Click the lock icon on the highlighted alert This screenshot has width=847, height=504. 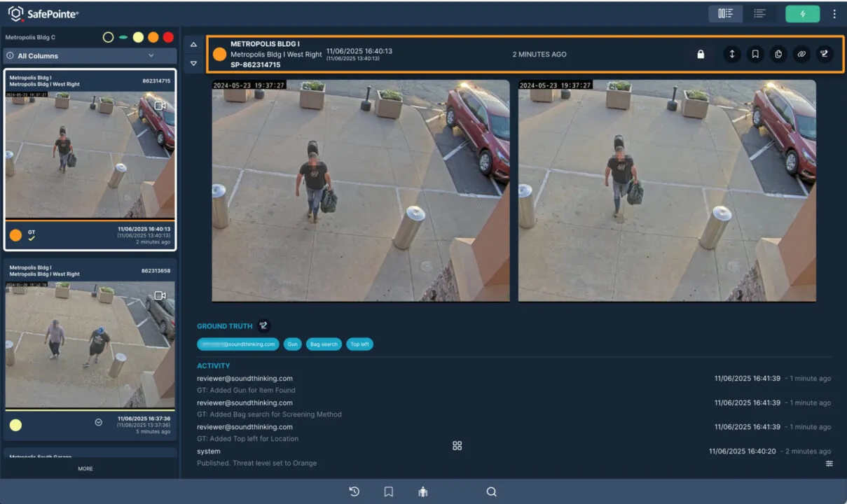coord(701,54)
